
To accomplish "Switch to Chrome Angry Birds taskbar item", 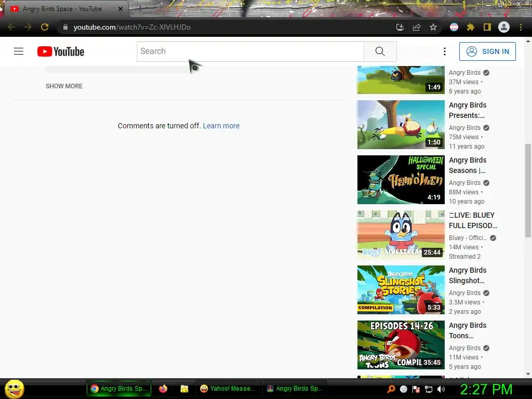I will 119,389.
